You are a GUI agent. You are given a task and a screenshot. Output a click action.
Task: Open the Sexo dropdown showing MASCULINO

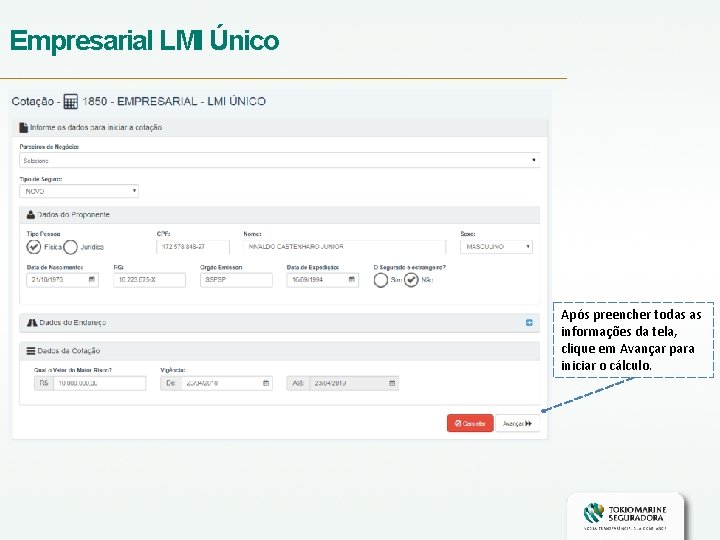pyautogui.click(x=496, y=247)
